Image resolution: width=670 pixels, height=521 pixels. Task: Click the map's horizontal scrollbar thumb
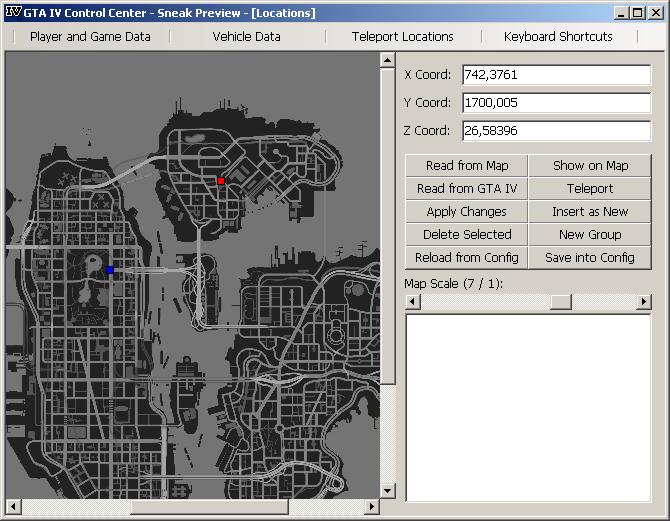click(x=209, y=507)
